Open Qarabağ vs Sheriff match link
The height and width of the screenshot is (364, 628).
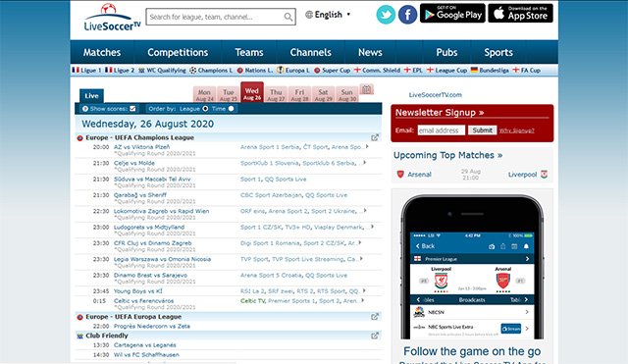pyautogui.click(x=140, y=195)
